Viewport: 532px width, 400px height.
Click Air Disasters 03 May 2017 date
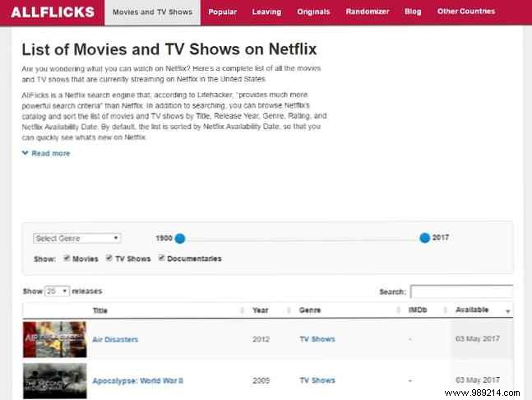(x=478, y=339)
